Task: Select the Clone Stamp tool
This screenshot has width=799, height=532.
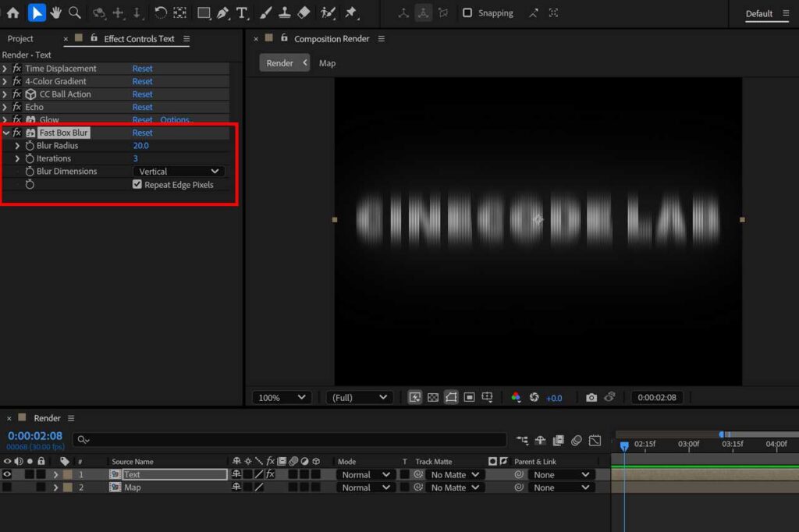Action: (284, 12)
